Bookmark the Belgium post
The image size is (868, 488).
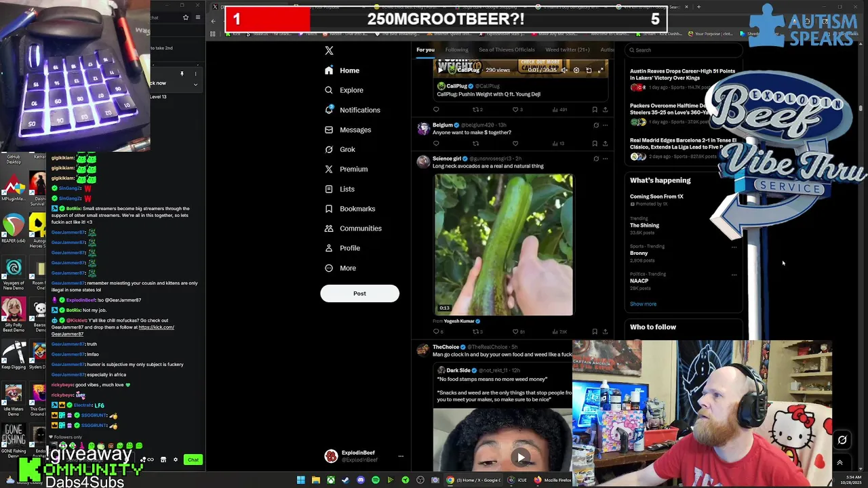(595, 144)
